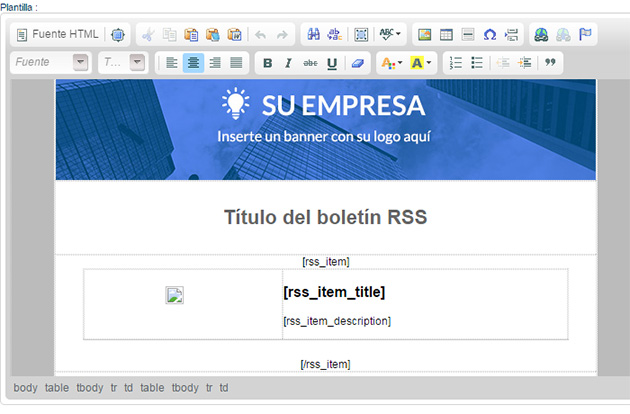
Task: Click the Paste clipboard icon
Action: (x=191, y=35)
